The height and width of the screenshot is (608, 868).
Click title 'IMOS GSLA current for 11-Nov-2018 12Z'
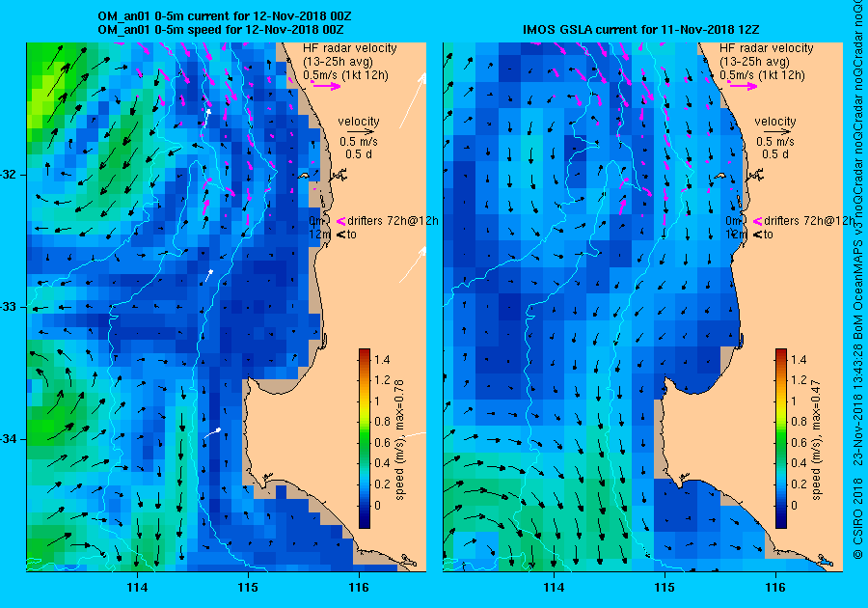(642, 30)
